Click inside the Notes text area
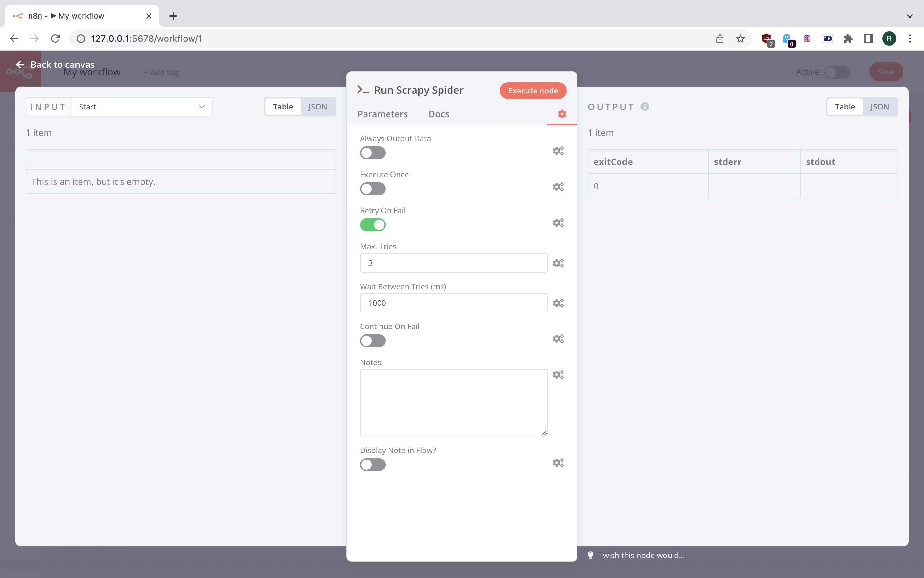 pos(454,403)
